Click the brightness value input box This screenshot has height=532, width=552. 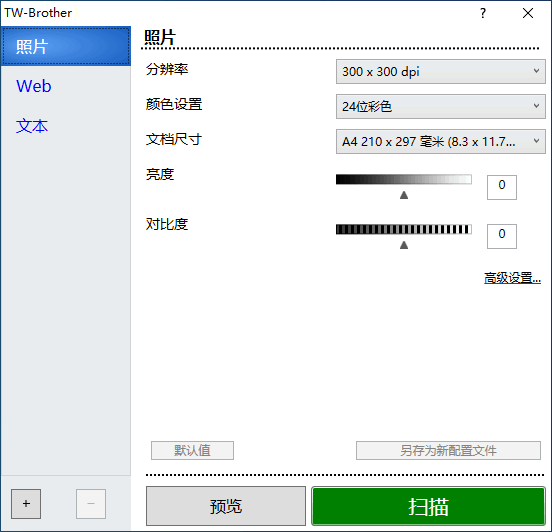tap(502, 187)
